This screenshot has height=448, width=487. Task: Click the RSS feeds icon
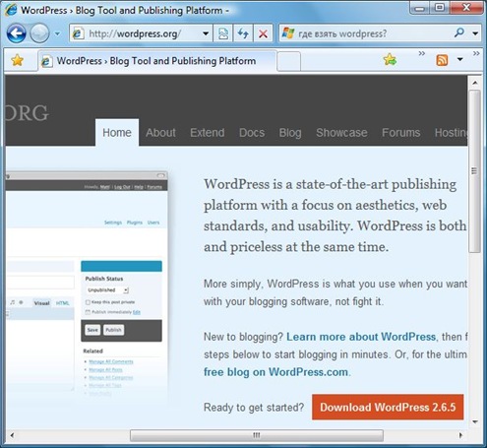442,60
